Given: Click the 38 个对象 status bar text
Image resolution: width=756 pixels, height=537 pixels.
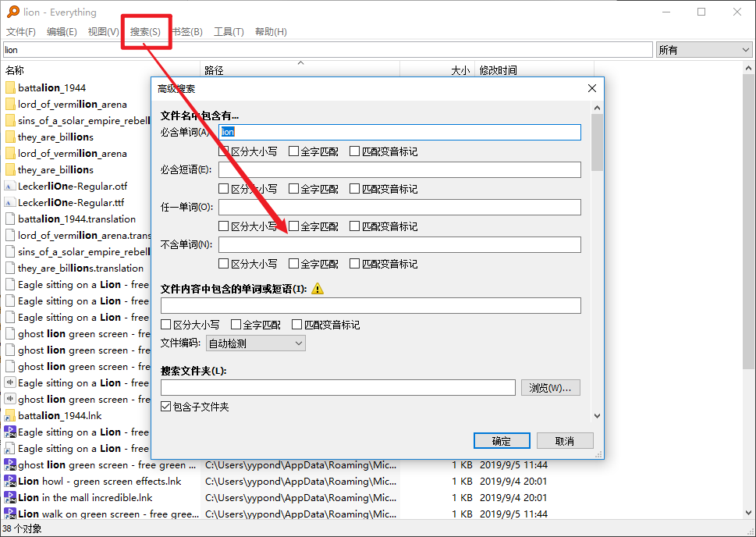Looking at the screenshot, I should tap(22, 528).
